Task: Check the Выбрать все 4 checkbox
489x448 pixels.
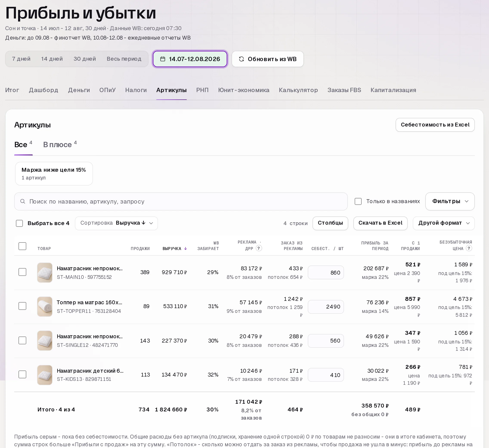Action: [19, 223]
